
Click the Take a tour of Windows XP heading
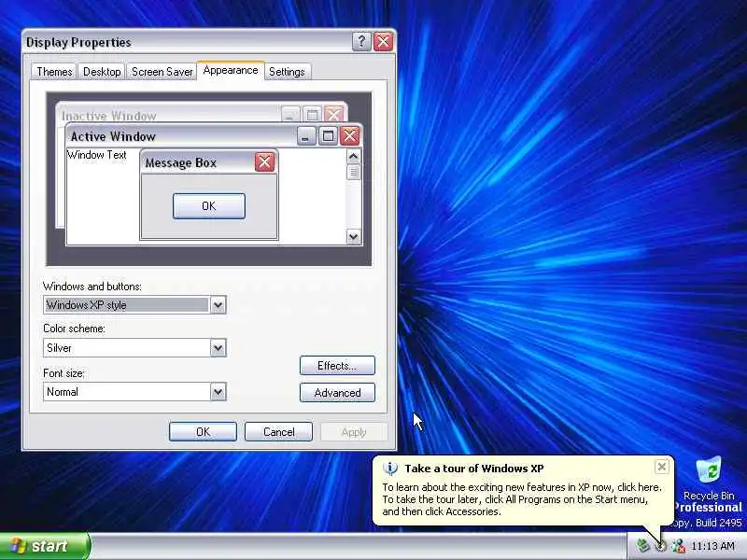coord(474,469)
